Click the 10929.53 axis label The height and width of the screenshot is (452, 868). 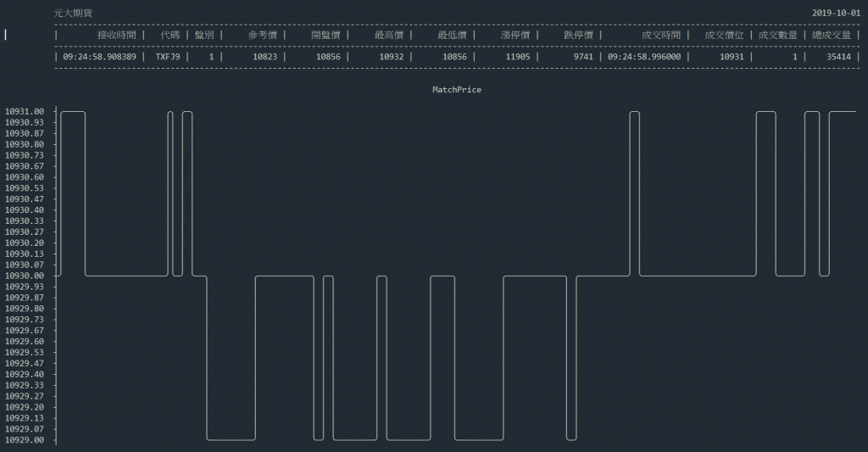(x=25, y=352)
